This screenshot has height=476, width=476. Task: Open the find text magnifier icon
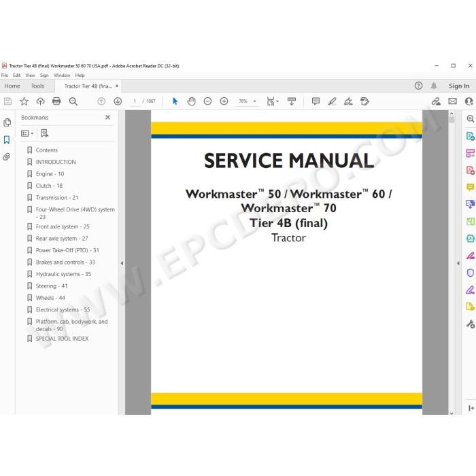click(x=73, y=101)
